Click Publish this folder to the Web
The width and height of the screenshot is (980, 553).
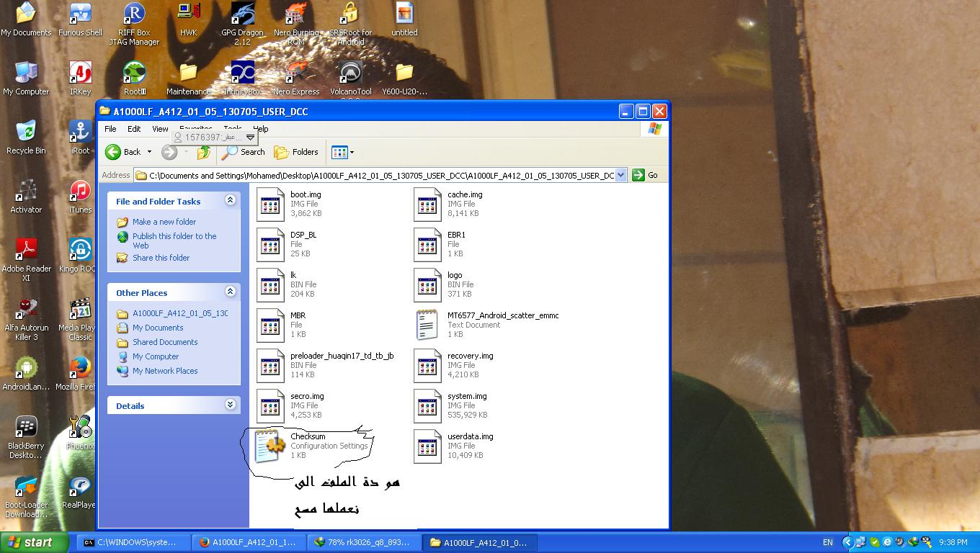point(174,240)
